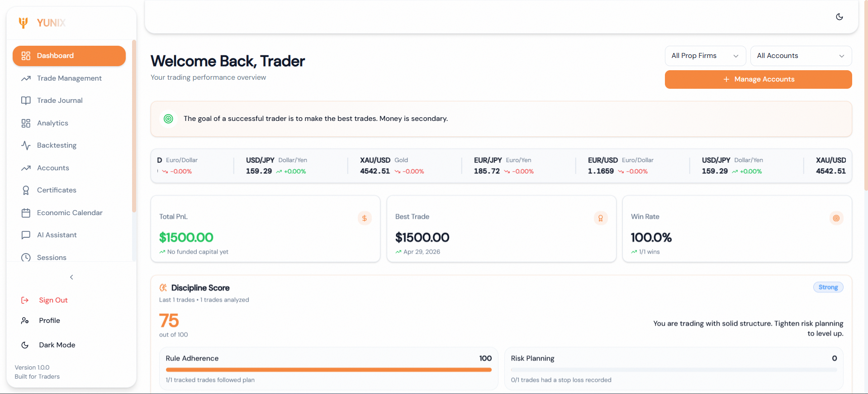Viewport: 868px width, 394px height.
Task: Toggle dark theme via top-right moon icon
Action: 840,17
